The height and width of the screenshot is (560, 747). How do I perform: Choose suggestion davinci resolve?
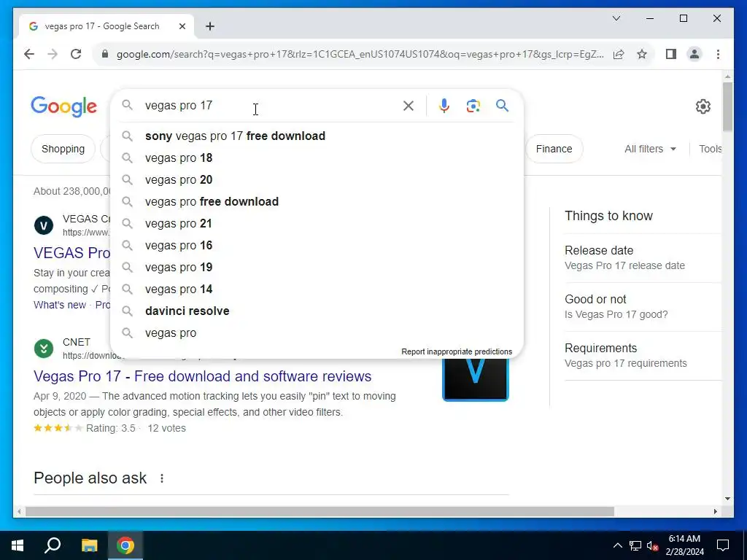317,311
